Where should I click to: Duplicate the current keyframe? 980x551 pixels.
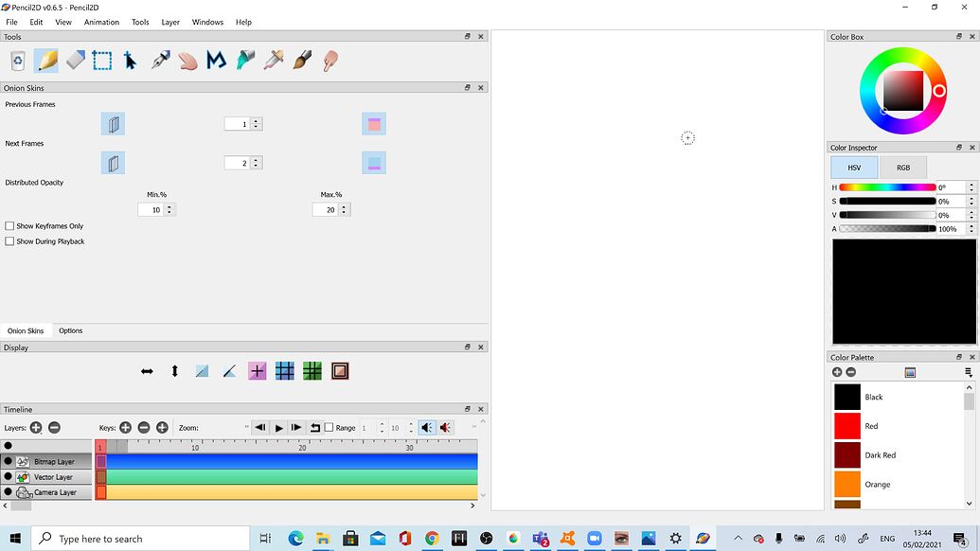click(163, 427)
